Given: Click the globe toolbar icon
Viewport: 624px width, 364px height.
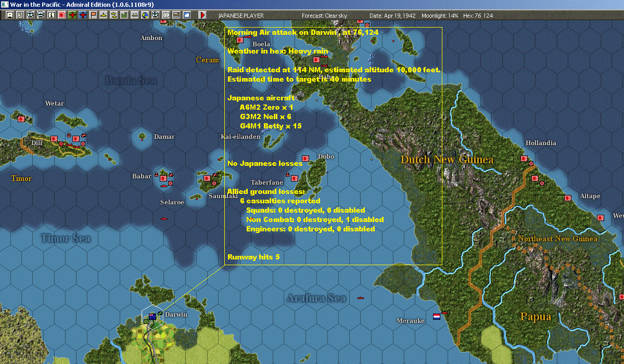Looking at the screenshot, I should coord(145,15).
